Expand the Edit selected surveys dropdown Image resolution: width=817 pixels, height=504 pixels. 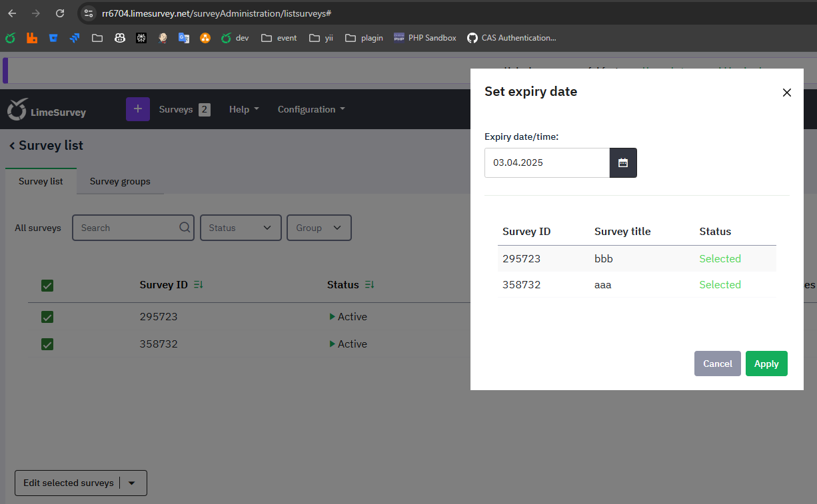pos(132,483)
